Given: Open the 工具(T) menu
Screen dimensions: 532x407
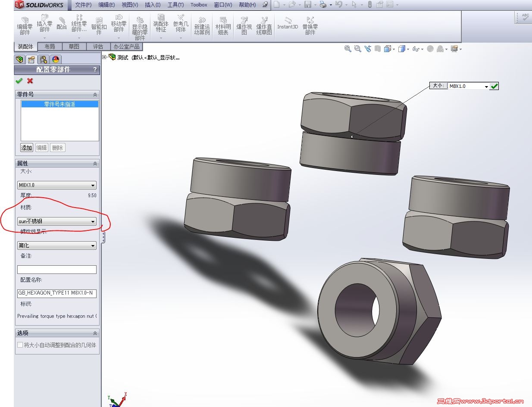Looking at the screenshot, I should point(175,5).
